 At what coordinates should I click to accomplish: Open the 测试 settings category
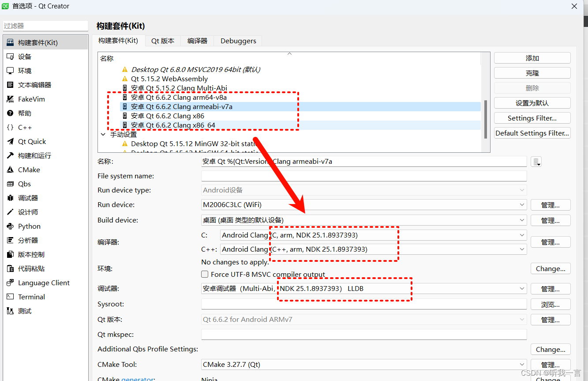tap(45, 311)
